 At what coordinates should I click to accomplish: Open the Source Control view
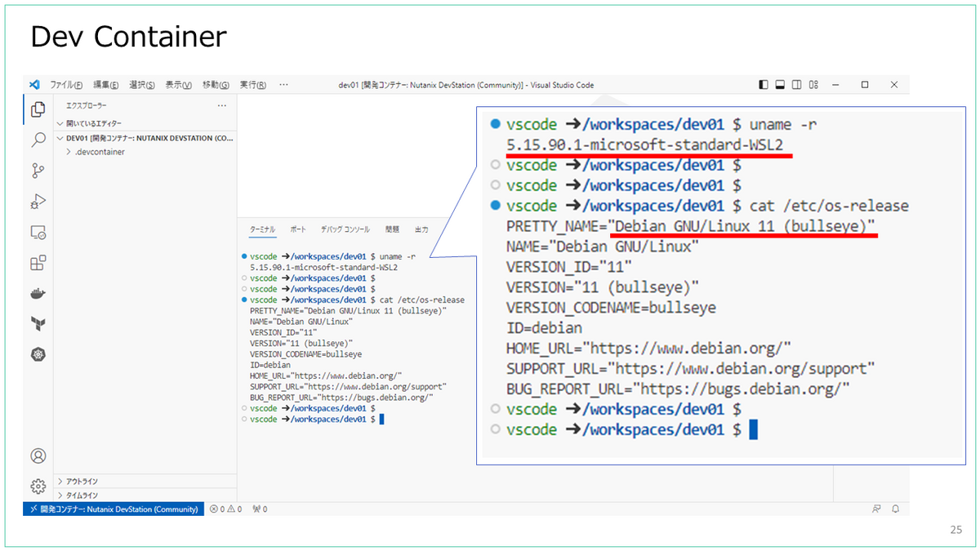[x=38, y=171]
